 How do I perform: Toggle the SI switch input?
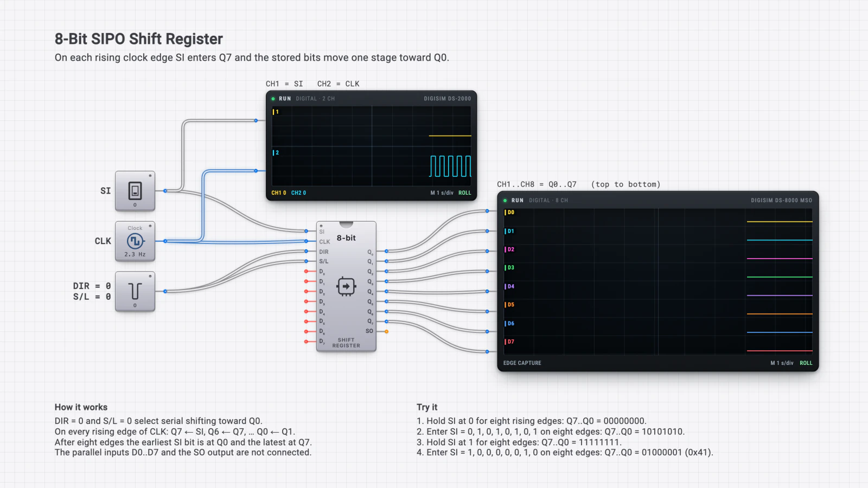click(135, 191)
